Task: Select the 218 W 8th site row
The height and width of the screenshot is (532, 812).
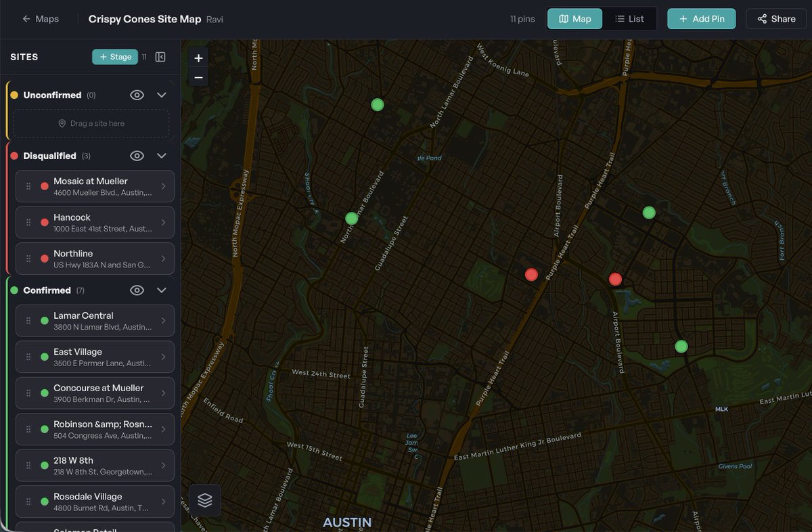Action: click(x=95, y=466)
